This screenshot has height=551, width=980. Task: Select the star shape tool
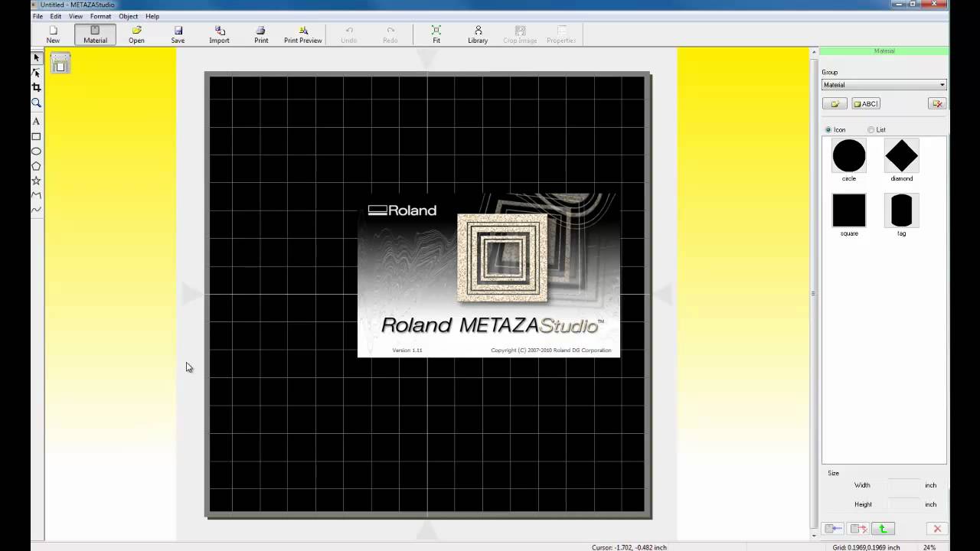click(36, 181)
